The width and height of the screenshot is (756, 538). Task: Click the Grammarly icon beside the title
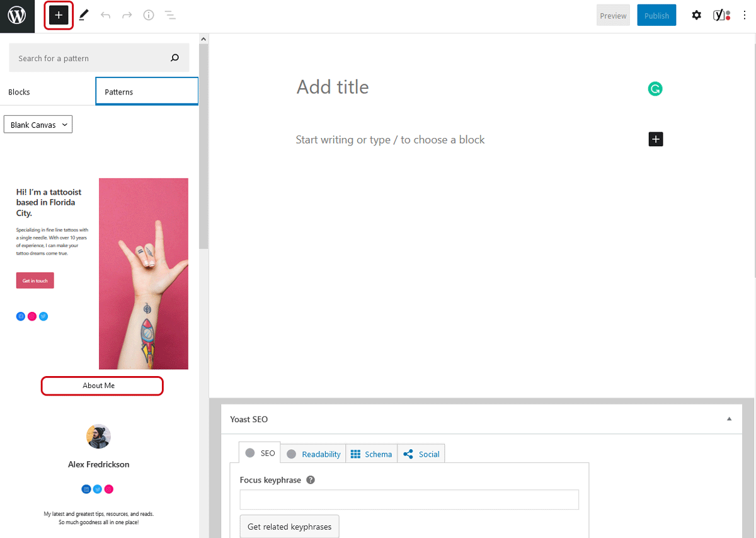pyautogui.click(x=655, y=89)
